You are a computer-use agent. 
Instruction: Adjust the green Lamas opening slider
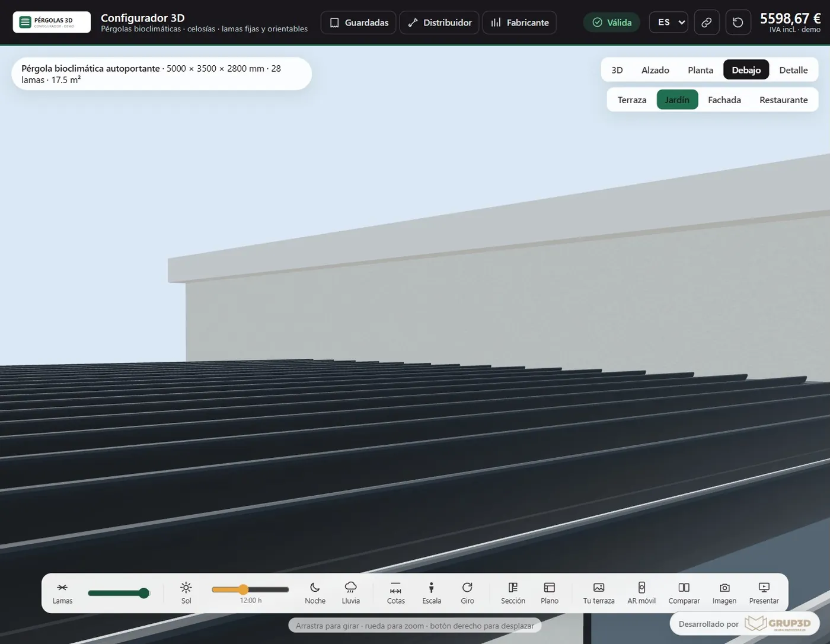pos(119,593)
